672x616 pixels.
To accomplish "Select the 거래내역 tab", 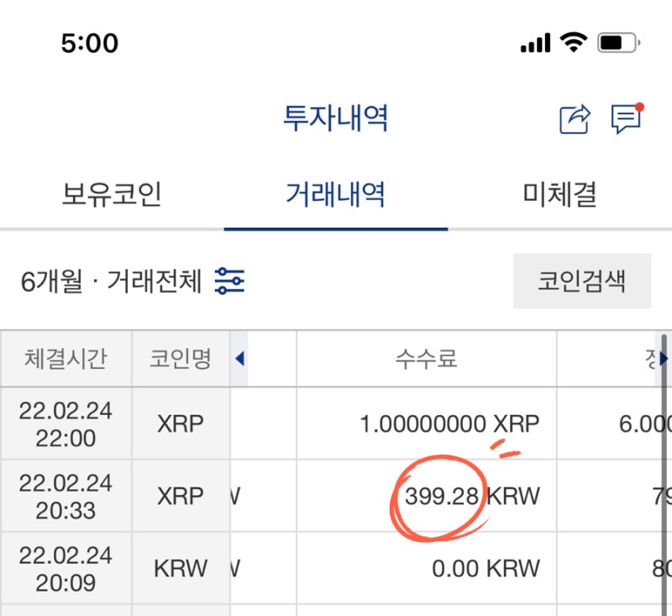I will click(x=335, y=195).
